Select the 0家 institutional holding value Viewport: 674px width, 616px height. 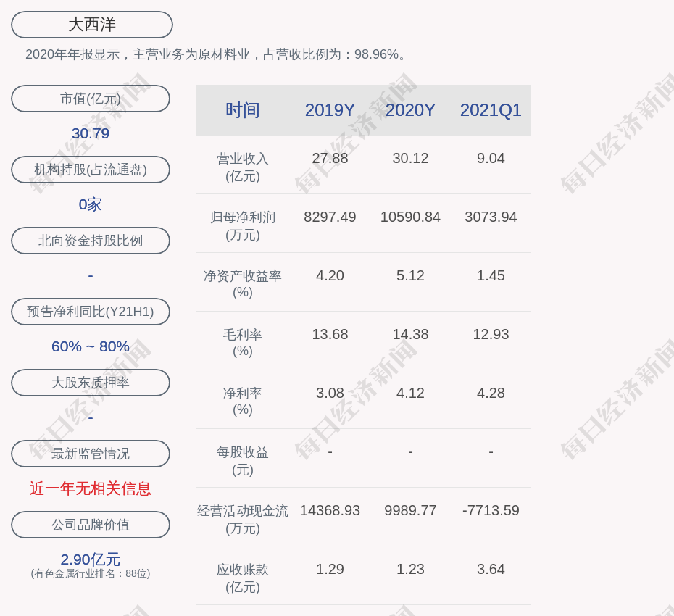91,204
